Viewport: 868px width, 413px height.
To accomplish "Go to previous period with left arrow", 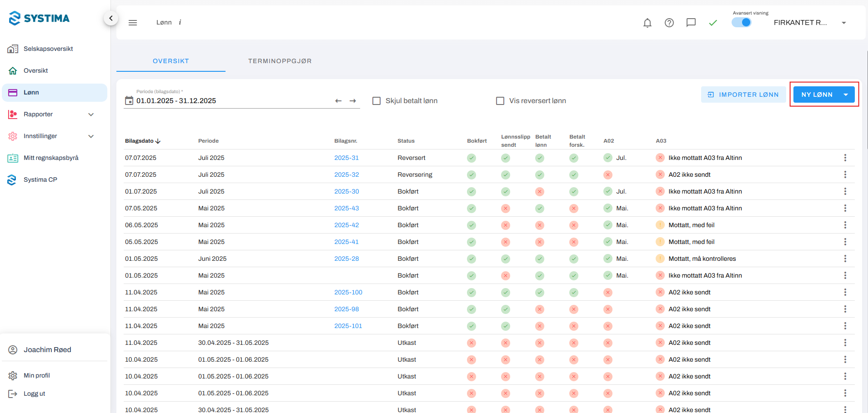I will point(338,101).
